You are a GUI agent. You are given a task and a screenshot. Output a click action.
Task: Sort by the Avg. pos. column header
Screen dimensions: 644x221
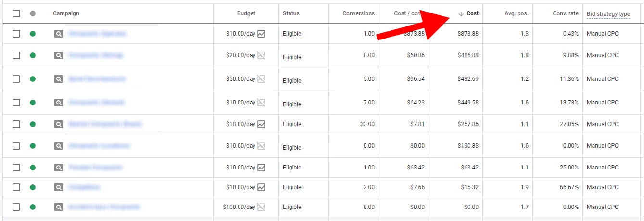[517, 13]
